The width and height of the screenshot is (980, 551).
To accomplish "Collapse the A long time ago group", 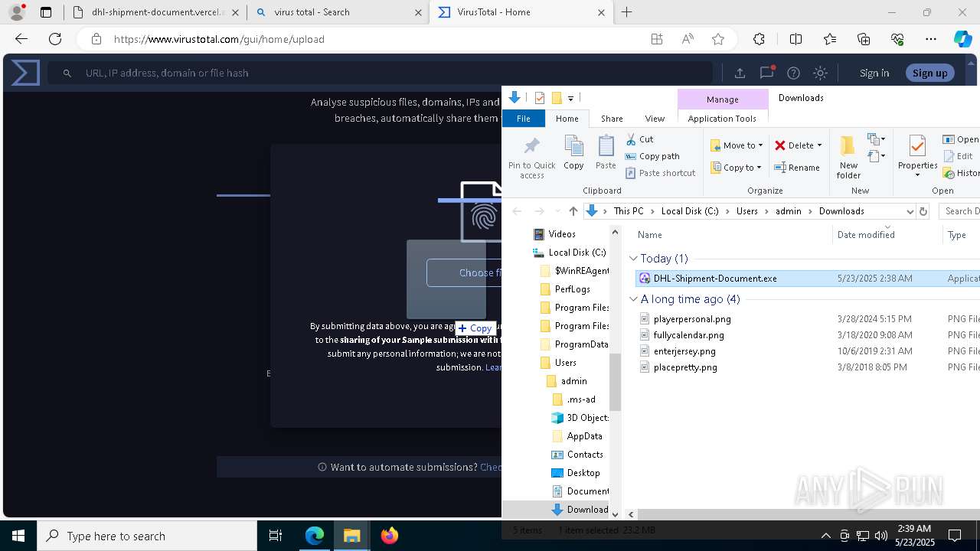I will pos(633,299).
